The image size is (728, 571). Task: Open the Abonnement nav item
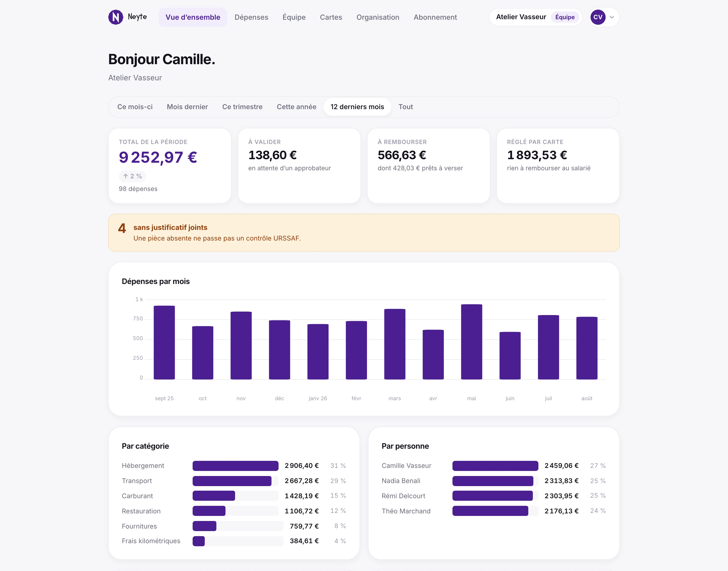click(435, 17)
